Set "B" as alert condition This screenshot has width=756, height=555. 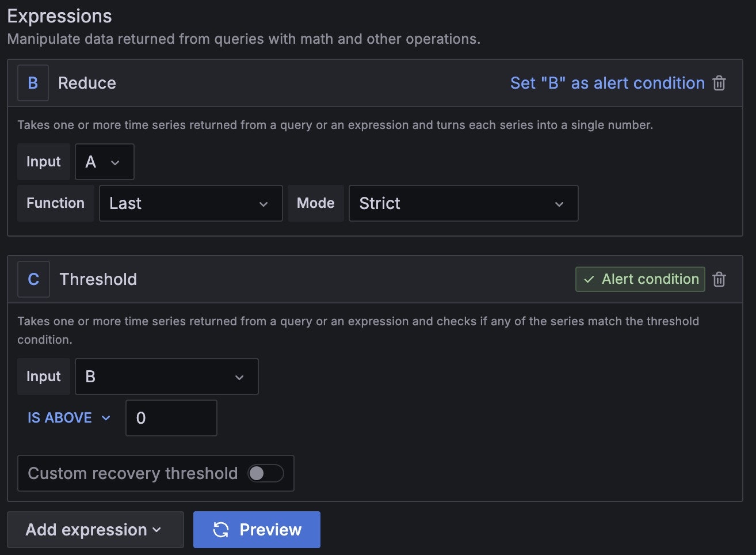(x=607, y=83)
